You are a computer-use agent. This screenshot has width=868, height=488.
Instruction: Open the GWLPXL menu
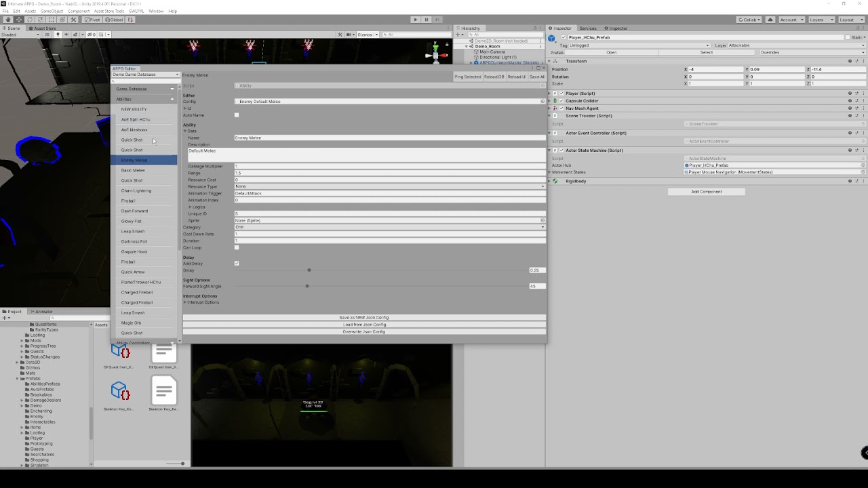tap(136, 11)
